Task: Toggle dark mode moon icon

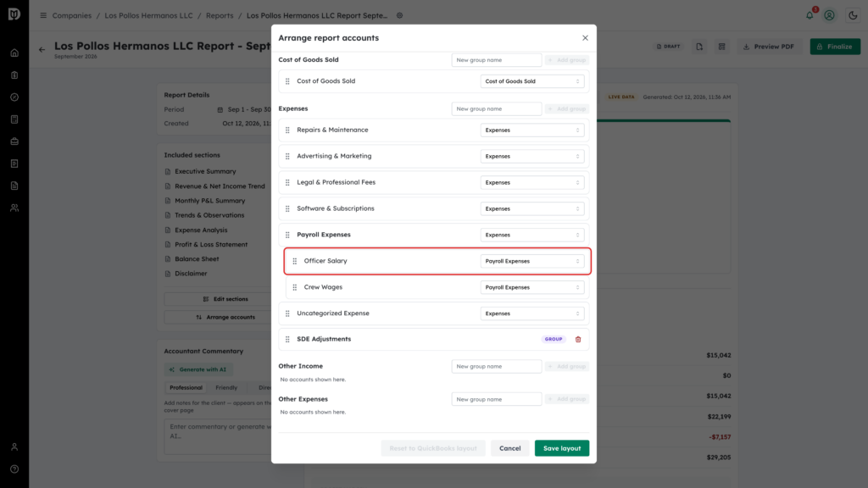Action: 853,15
